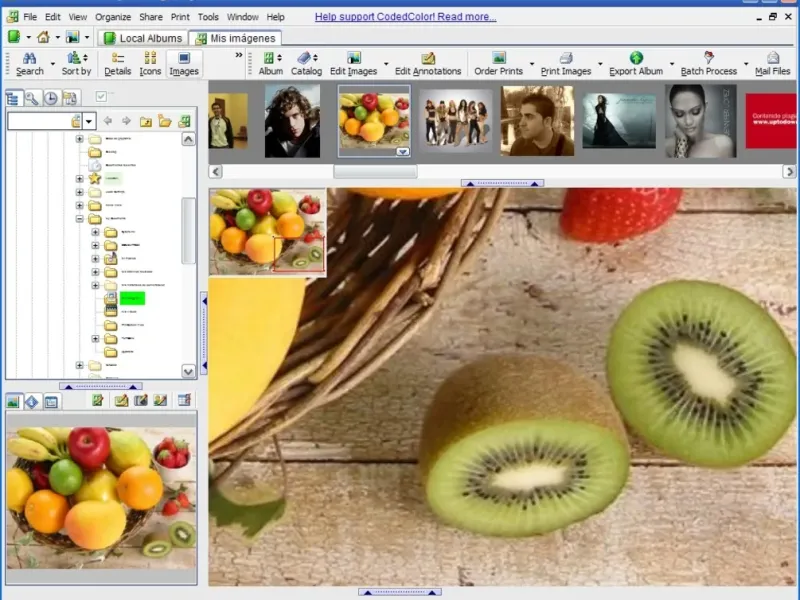Click the green album icon in navigation bar
Image resolution: width=800 pixels, height=600 pixels.
pyautogui.click(x=184, y=121)
